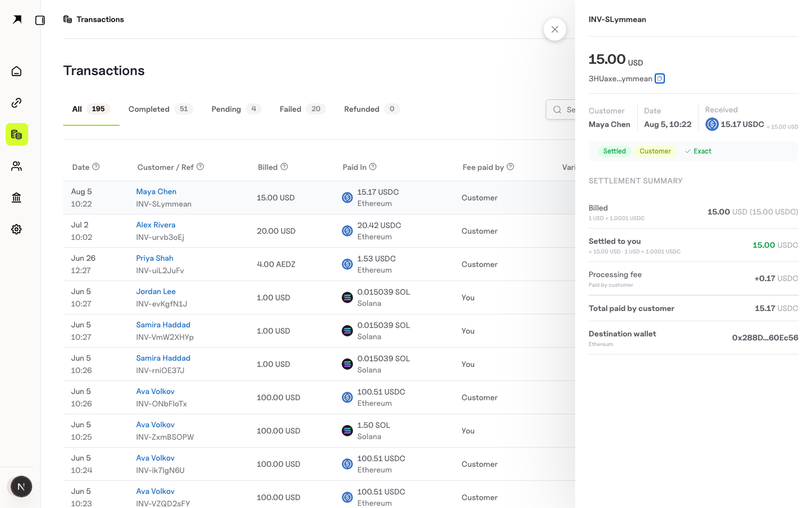Open the Customers sidebar icon

tap(16, 166)
